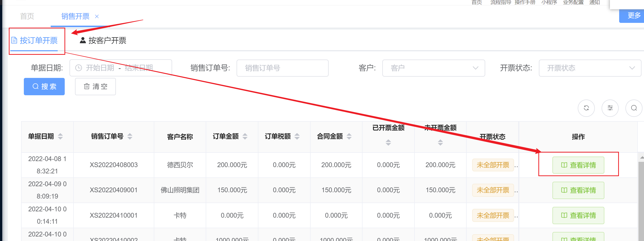This screenshot has height=241, width=644.
Task: Click the 清空 button
Action: [95, 87]
